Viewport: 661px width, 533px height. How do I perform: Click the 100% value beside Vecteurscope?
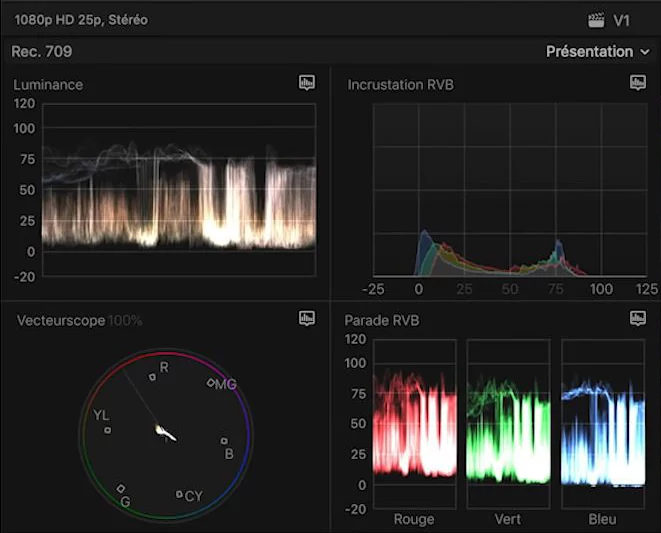pyautogui.click(x=125, y=320)
